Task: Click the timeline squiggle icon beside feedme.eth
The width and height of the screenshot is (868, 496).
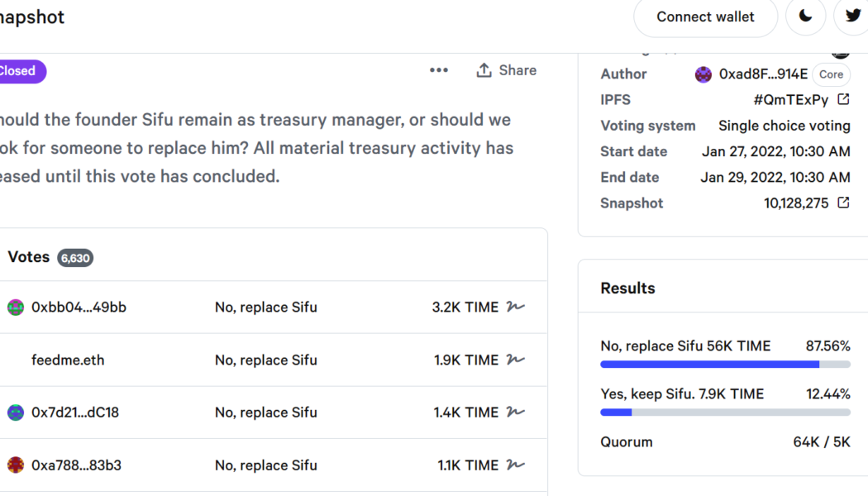Action: pos(515,360)
